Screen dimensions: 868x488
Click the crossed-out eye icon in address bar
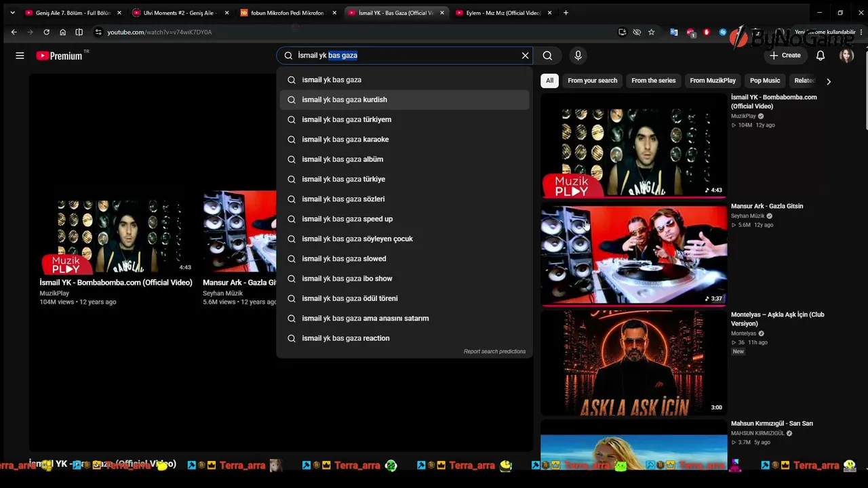point(637,32)
